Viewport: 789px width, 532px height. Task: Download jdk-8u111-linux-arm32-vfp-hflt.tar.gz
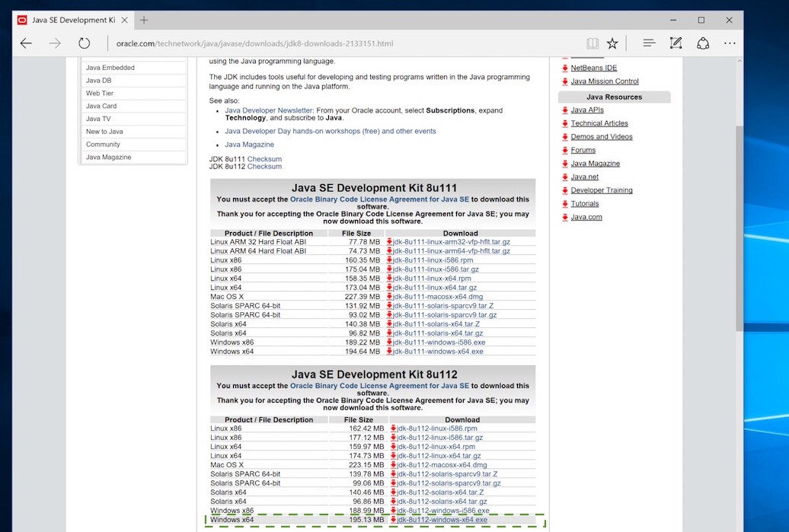(451, 242)
